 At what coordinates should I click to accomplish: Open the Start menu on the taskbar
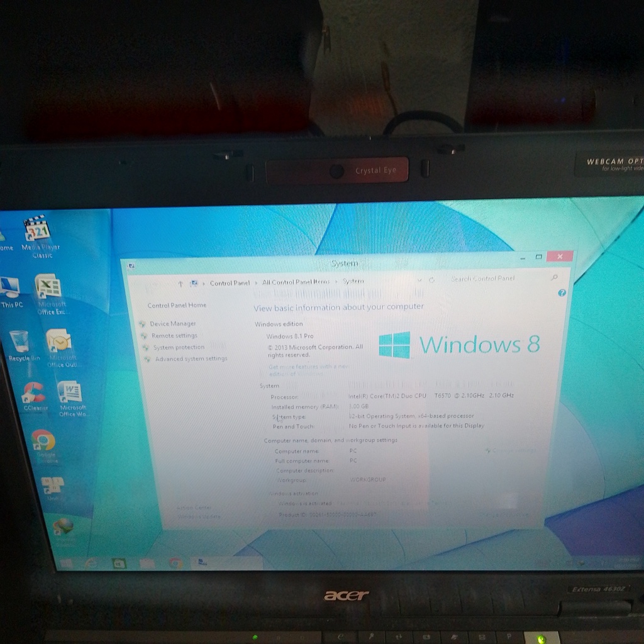click(65, 563)
